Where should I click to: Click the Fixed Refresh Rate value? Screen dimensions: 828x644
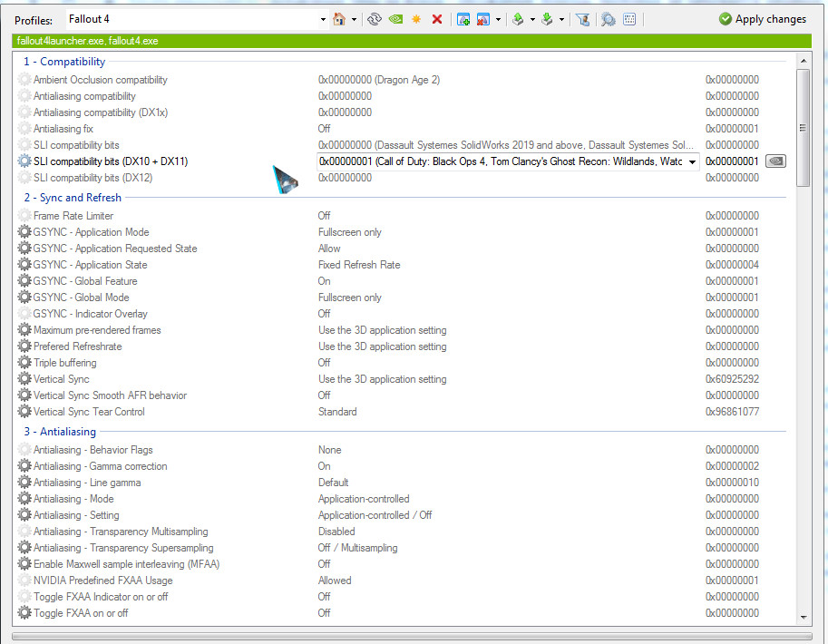[x=359, y=265]
